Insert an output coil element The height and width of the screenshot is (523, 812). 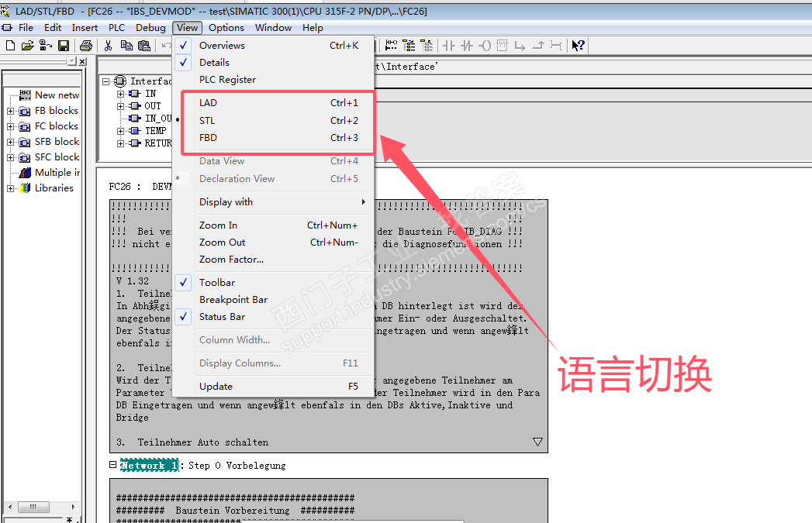(485, 46)
